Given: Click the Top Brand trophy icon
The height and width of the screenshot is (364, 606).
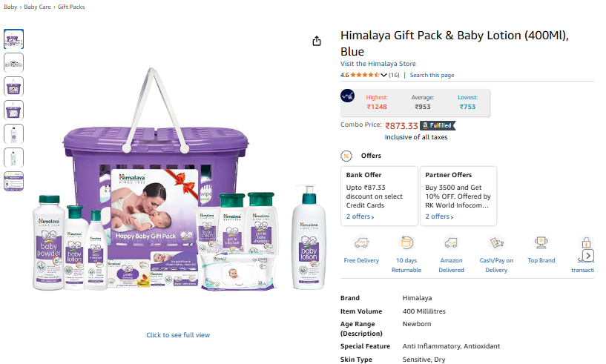Looking at the screenshot, I should click(x=541, y=243).
